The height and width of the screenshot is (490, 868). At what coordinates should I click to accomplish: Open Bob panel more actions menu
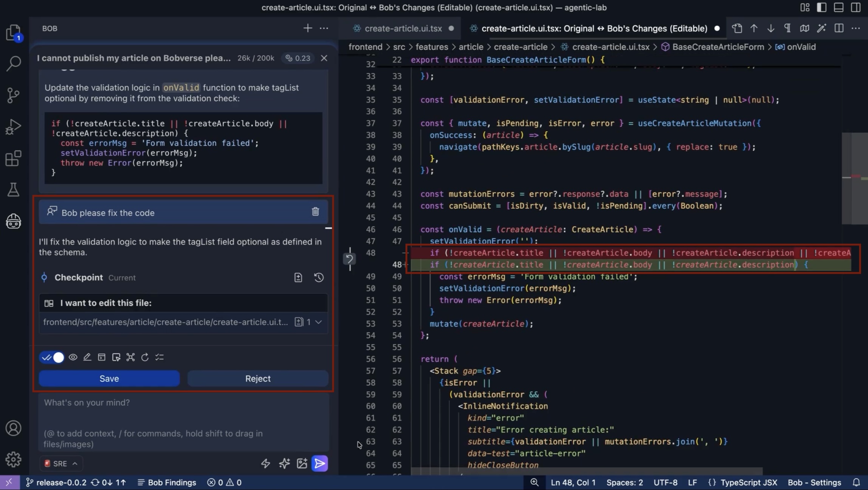[x=324, y=28]
